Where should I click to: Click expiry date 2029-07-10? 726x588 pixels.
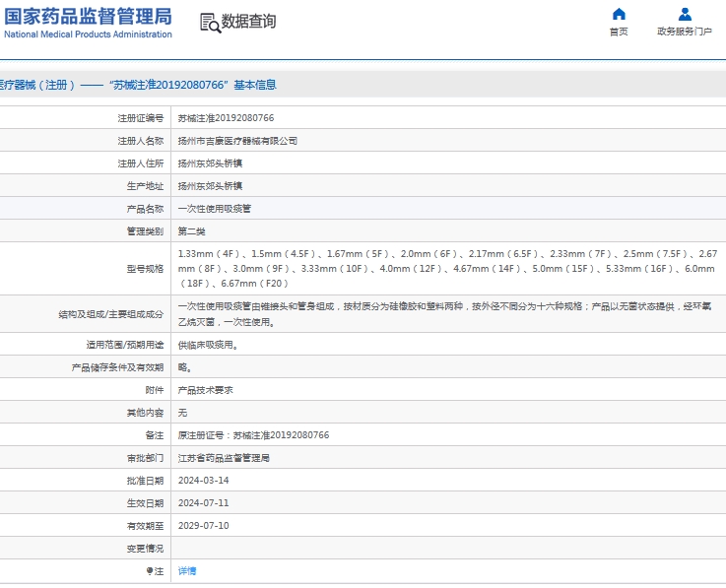203,526
